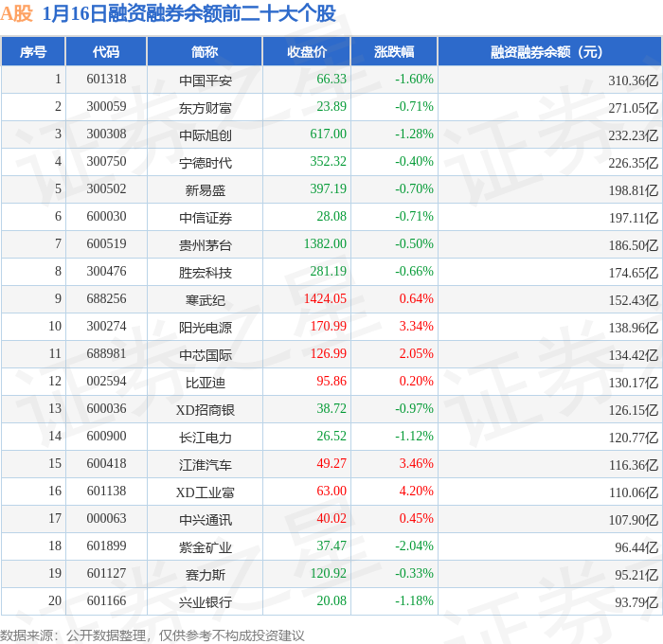Click closing price 1424.05
The width and height of the screenshot is (663, 644).
325,299
